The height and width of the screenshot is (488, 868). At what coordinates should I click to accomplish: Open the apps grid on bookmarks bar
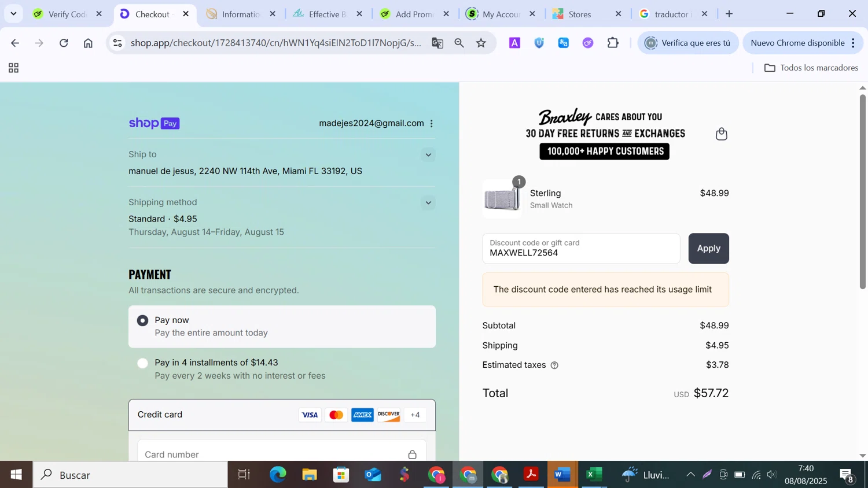[x=14, y=68]
